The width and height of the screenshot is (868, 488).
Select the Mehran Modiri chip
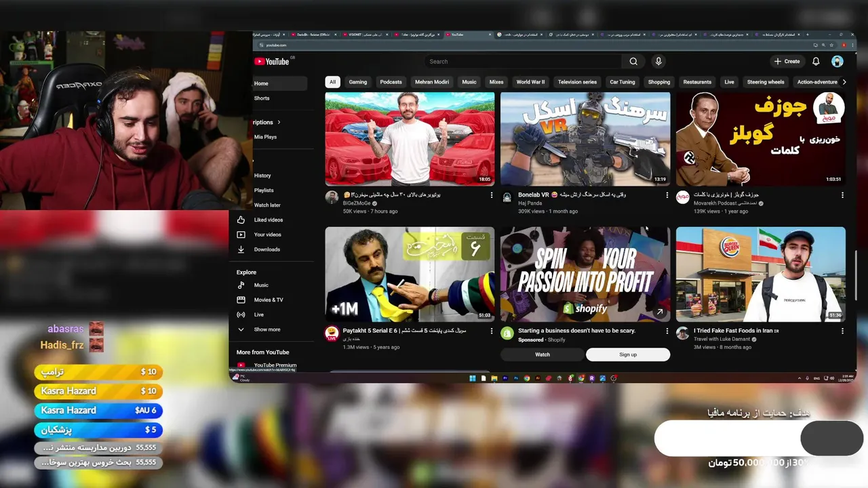[x=432, y=82]
